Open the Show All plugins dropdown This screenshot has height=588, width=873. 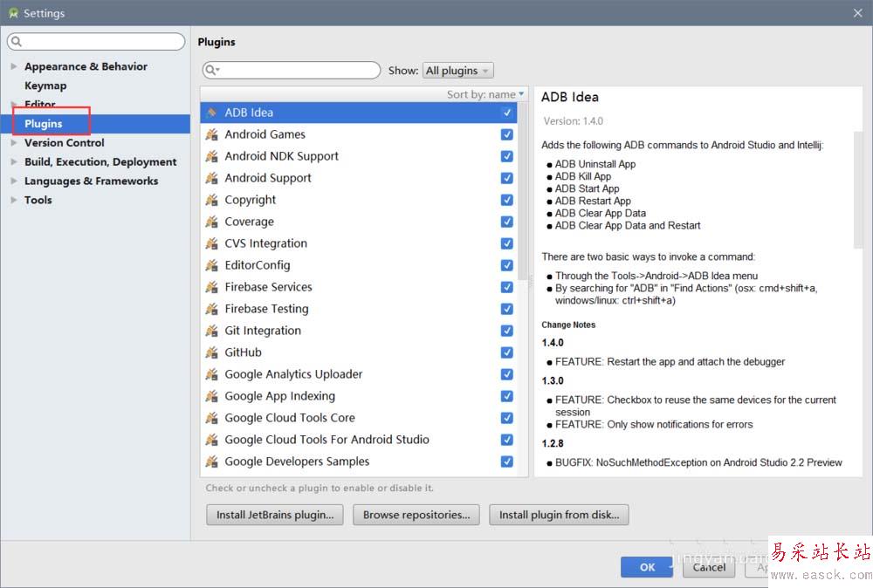(458, 71)
